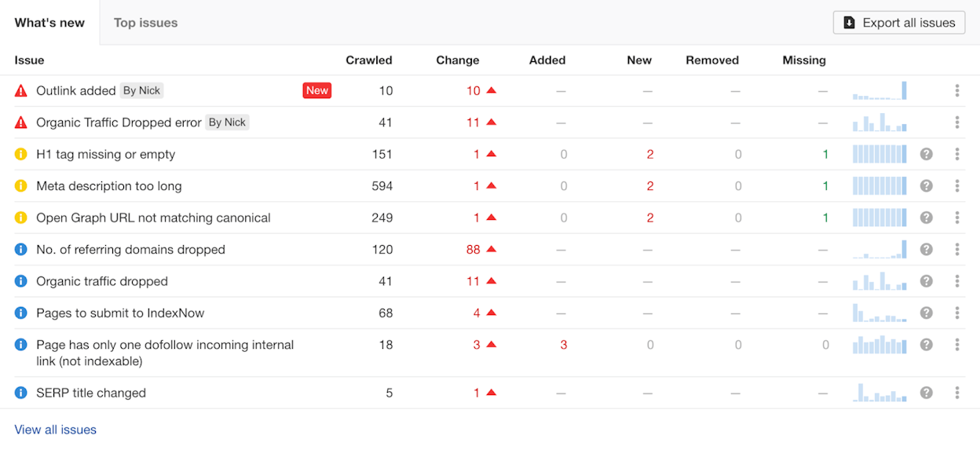Open the Pages to submit to IndexNow issue

pos(120,313)
